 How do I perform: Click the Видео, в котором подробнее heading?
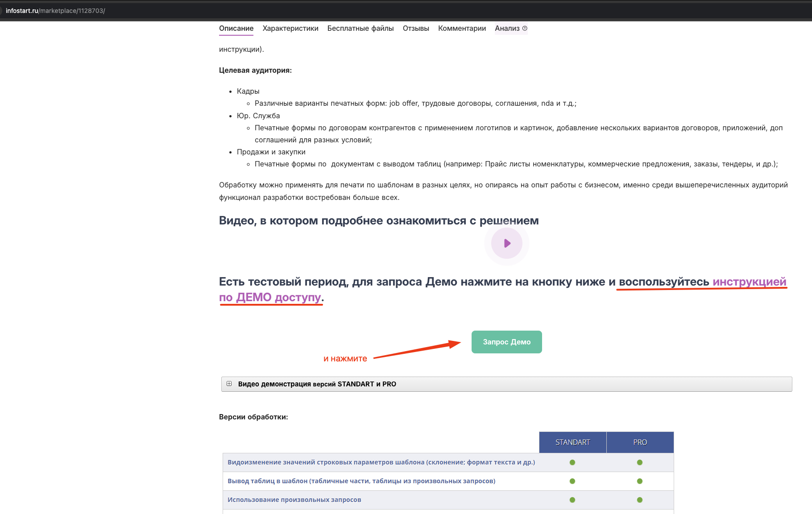(x=379, y=220)
